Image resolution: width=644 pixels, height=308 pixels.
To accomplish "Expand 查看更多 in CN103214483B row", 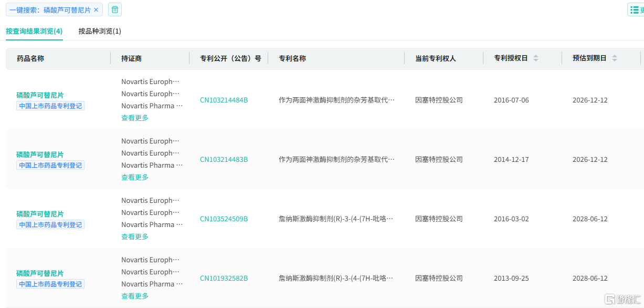I will 135,177.
